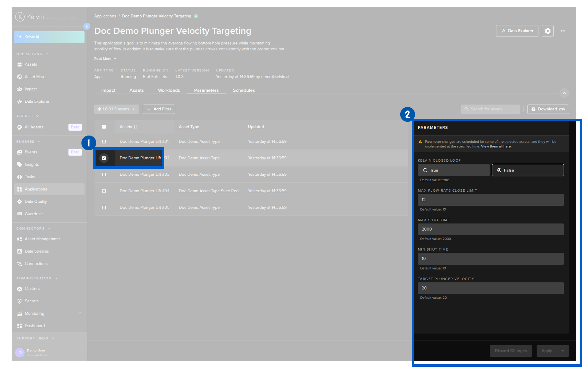Screen dimensions: 588x368
Task: Switch to the Impact tab
Action: click(108, 90)
